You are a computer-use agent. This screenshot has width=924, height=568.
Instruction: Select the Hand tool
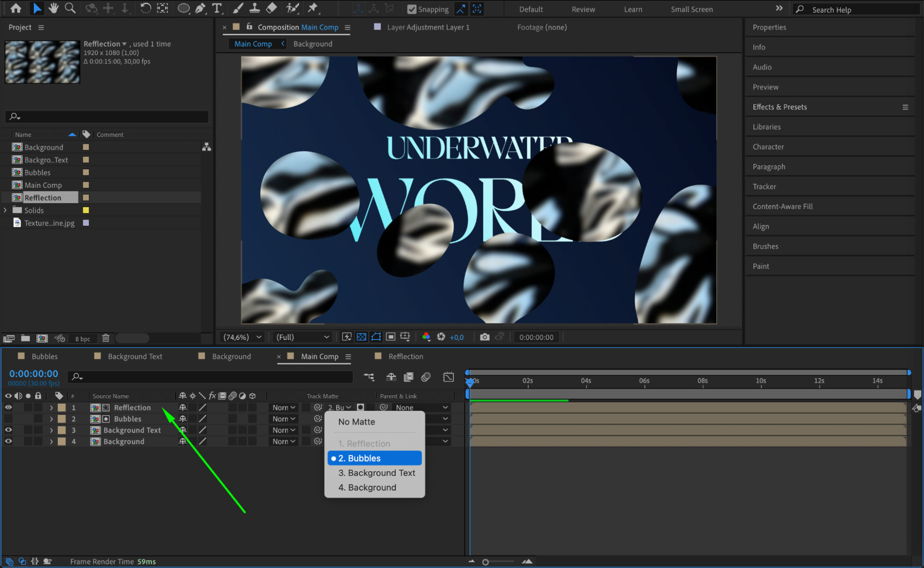(54, 8)
